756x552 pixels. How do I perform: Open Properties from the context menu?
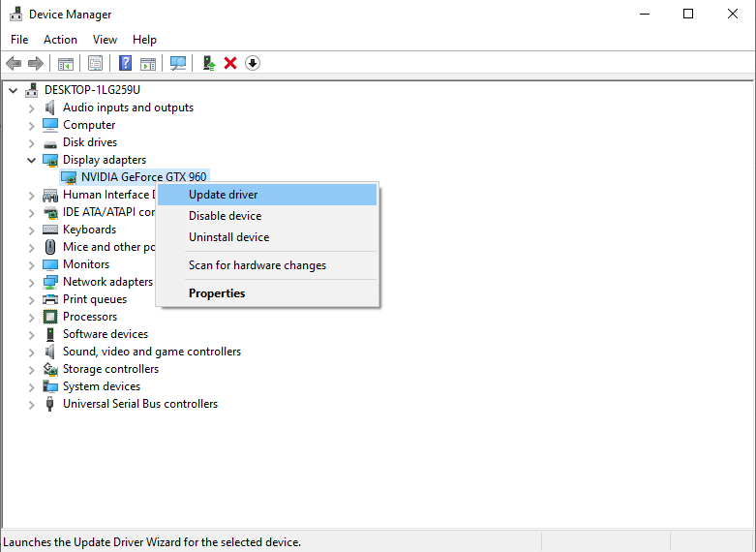point(267,292)
